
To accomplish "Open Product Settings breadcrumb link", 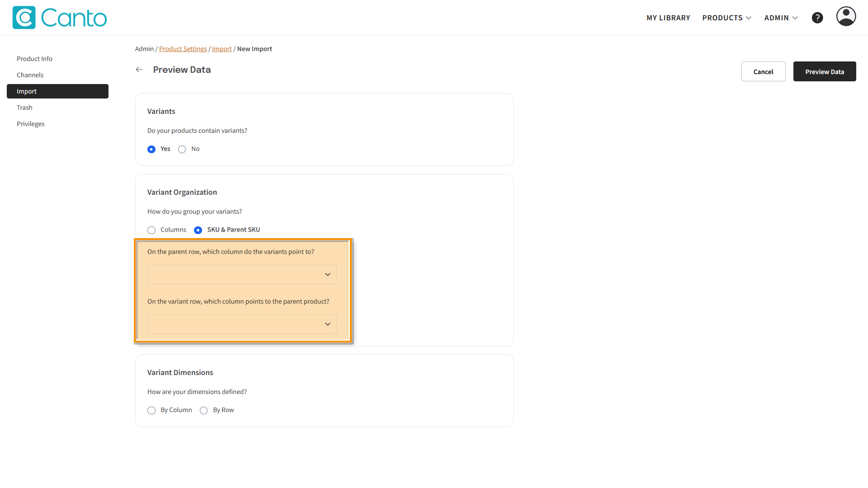I will tap(183, 49).
